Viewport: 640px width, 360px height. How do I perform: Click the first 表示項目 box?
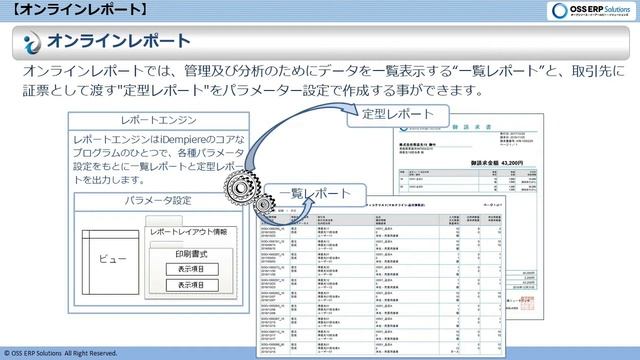pyautogui.click(x=192, y=269)
